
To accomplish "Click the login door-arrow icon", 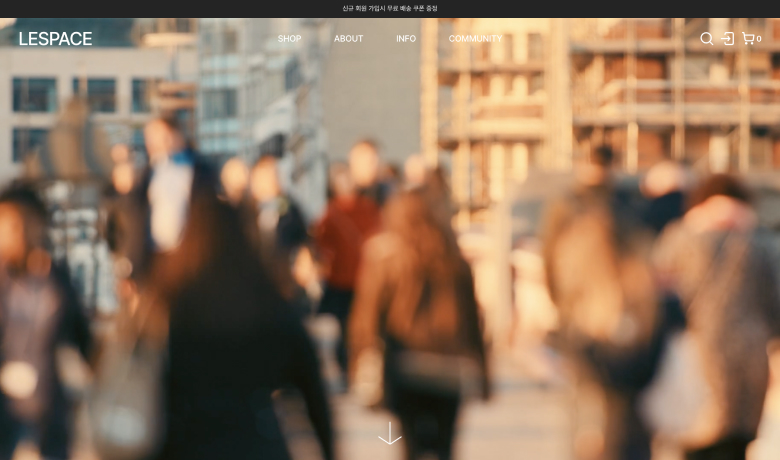I will [727, 39].
